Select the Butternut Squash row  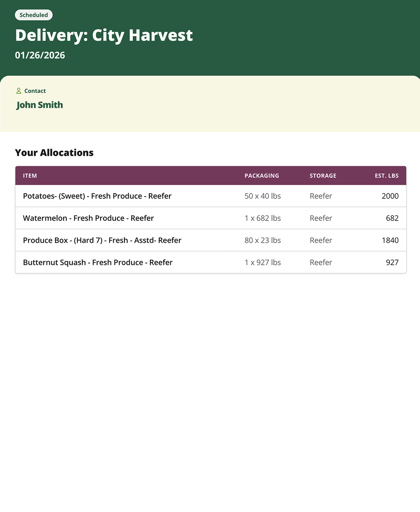click(98, 262)
